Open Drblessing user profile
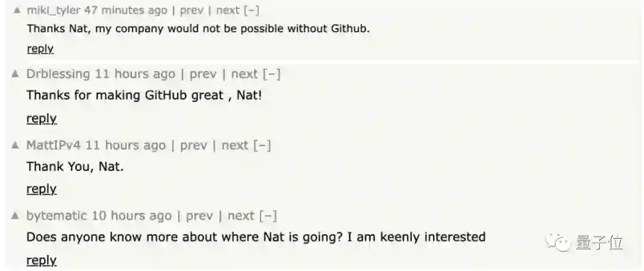The width and height of the screenshot is (644, 271). [x=58, y=74]
